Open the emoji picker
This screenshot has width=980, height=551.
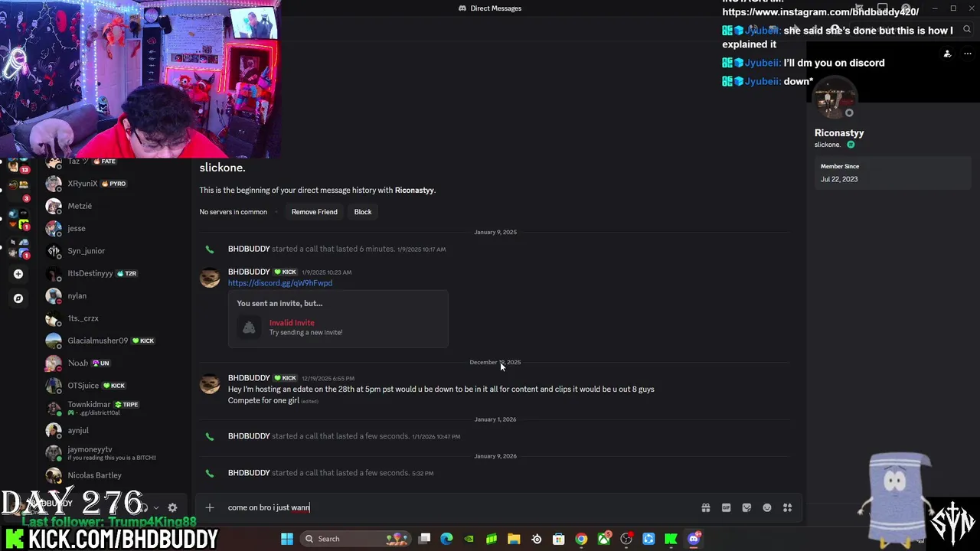(x=767, y=507)
